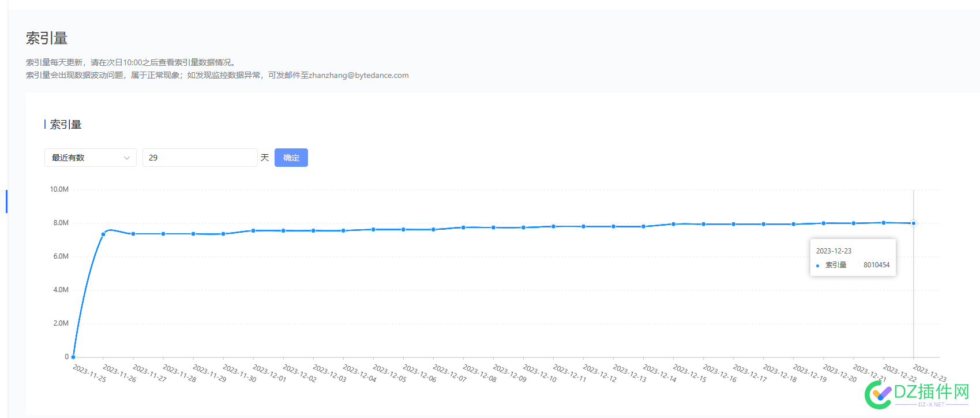Click the 确定 confirm button

pyautogui.click(x=291, y=158)
